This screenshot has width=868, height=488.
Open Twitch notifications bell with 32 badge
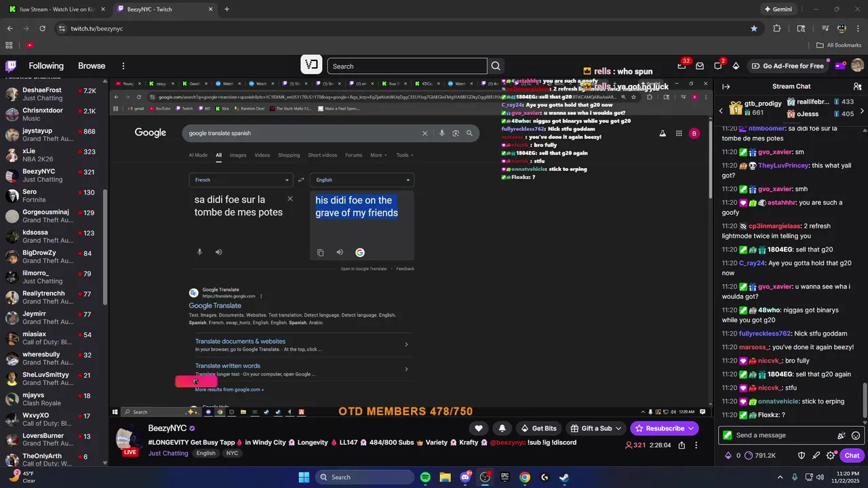coord(682,66)
